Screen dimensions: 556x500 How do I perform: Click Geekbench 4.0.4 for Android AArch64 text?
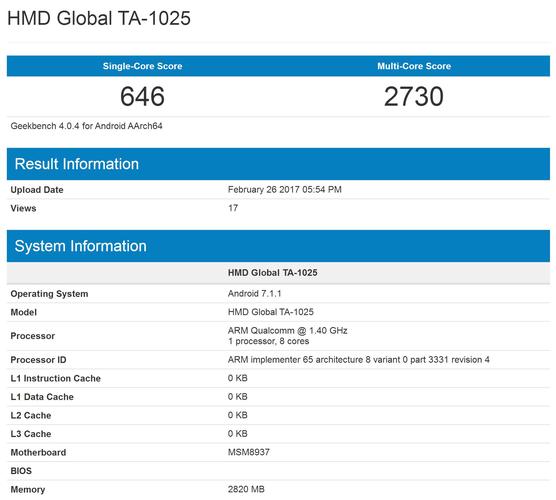(87, 126)
